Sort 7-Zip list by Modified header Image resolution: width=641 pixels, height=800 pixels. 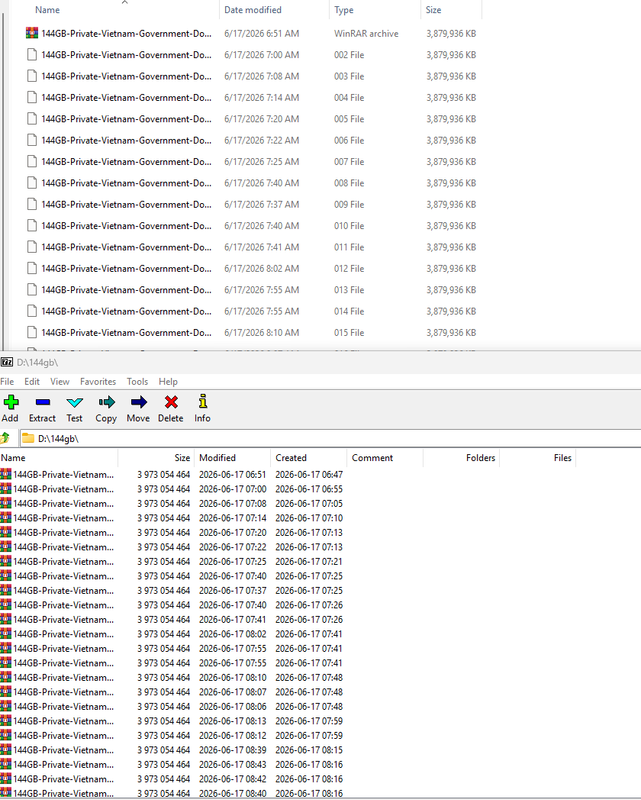pos(217,458)
